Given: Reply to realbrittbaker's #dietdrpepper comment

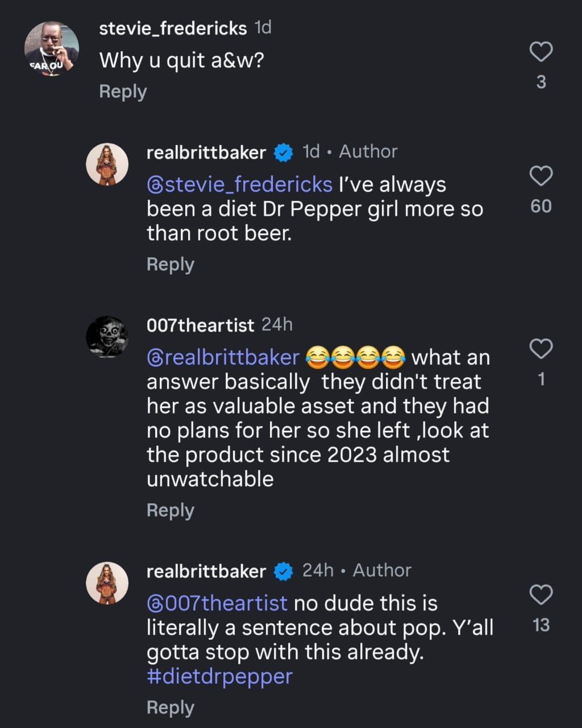Looking at the screenshot, I should (170, 708).
